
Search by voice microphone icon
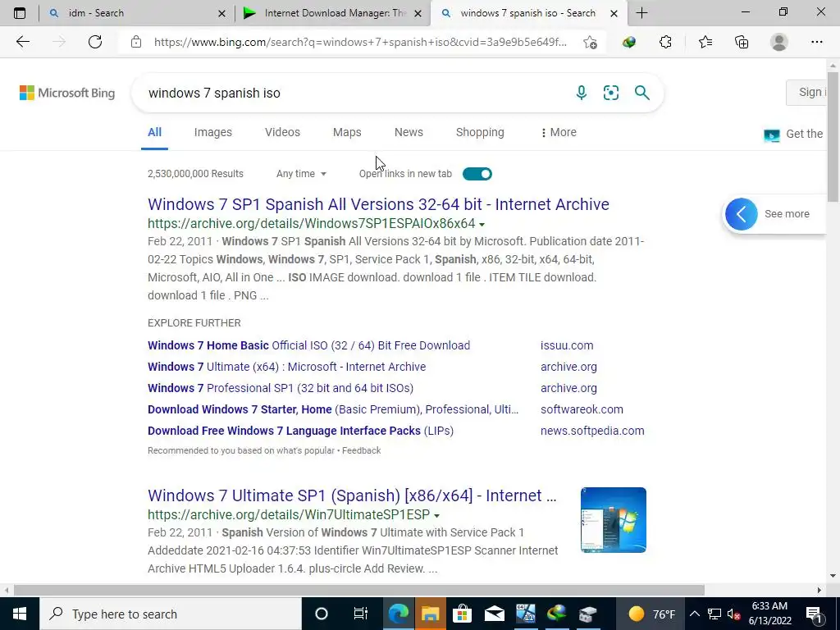coord(582,93)
